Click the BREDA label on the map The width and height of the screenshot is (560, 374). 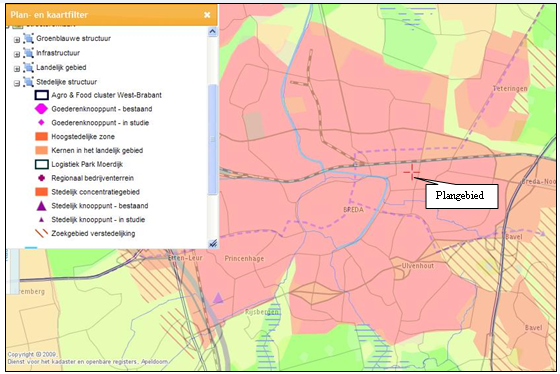[x=353, y=210]
